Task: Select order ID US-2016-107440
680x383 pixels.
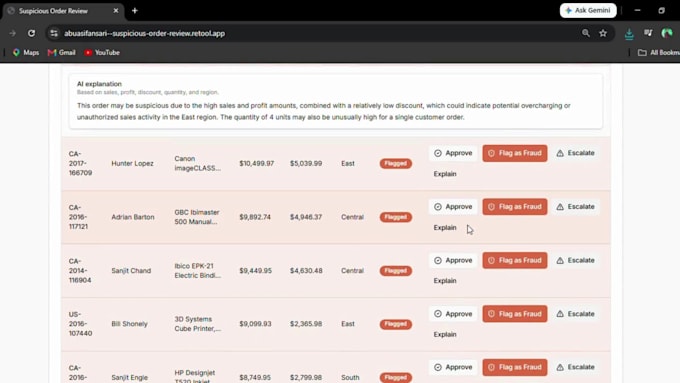Action: pos(80,324)
